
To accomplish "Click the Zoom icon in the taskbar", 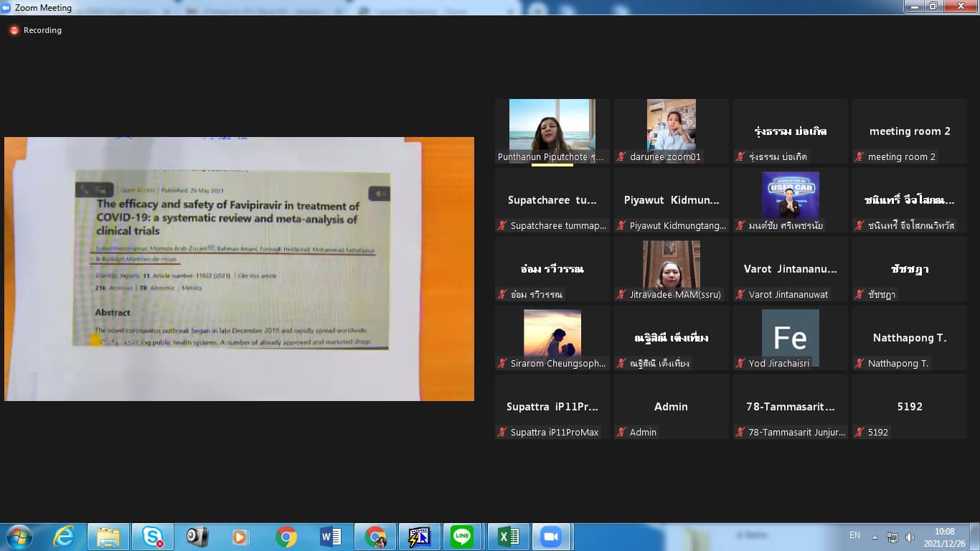I will 551,537.
